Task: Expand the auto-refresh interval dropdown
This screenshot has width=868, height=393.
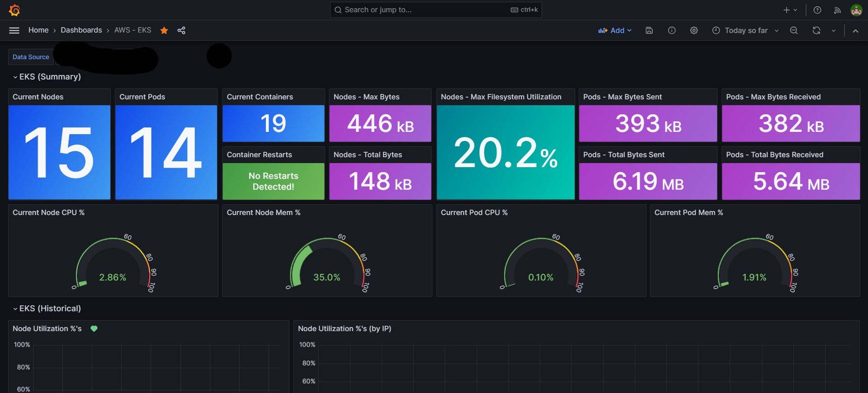Action: 834,30
